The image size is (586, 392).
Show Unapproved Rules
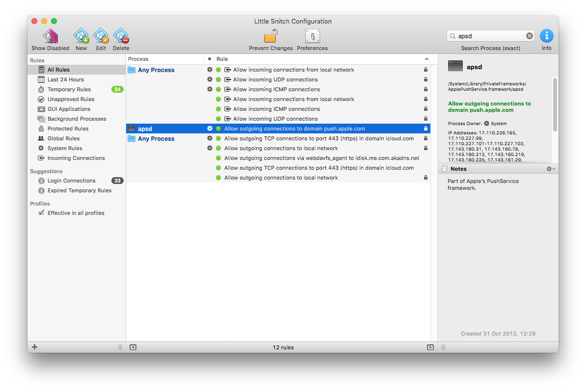[x=77, y=99]
